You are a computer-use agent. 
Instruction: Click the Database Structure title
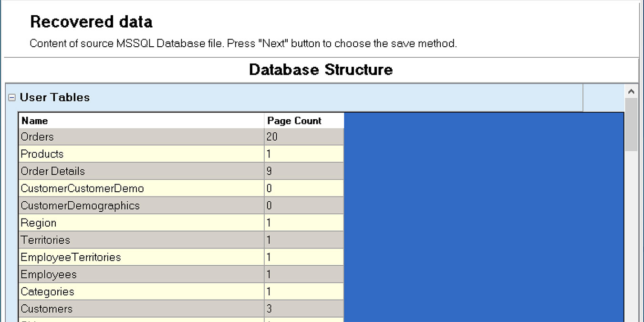point(321,70)
